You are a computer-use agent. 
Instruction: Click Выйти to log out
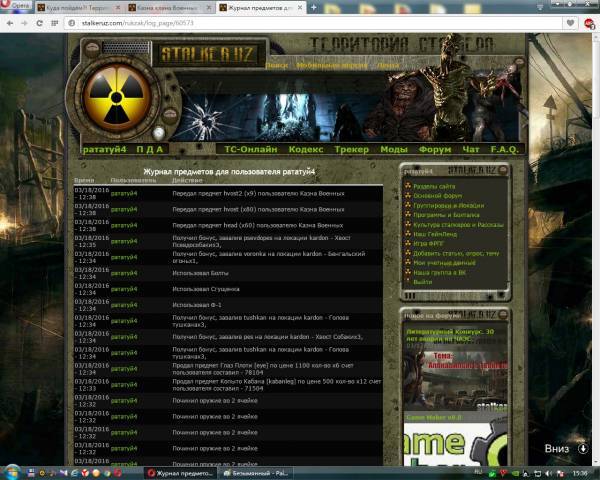point(422,282)
